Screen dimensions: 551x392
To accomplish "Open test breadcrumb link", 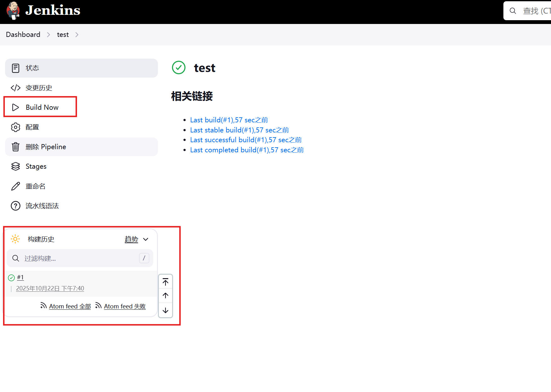I will (63, 35).
